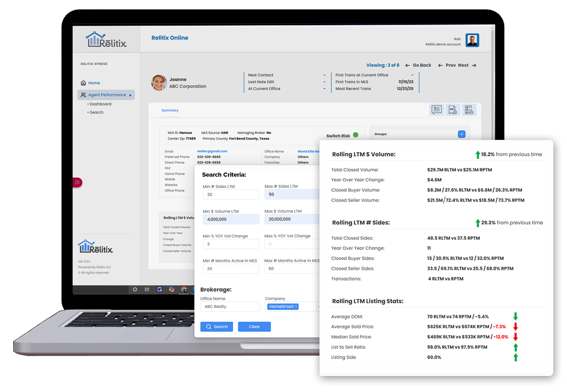Download the agent report as PDF
This screenshot has height=392, width=567.
tap(453, 110)
